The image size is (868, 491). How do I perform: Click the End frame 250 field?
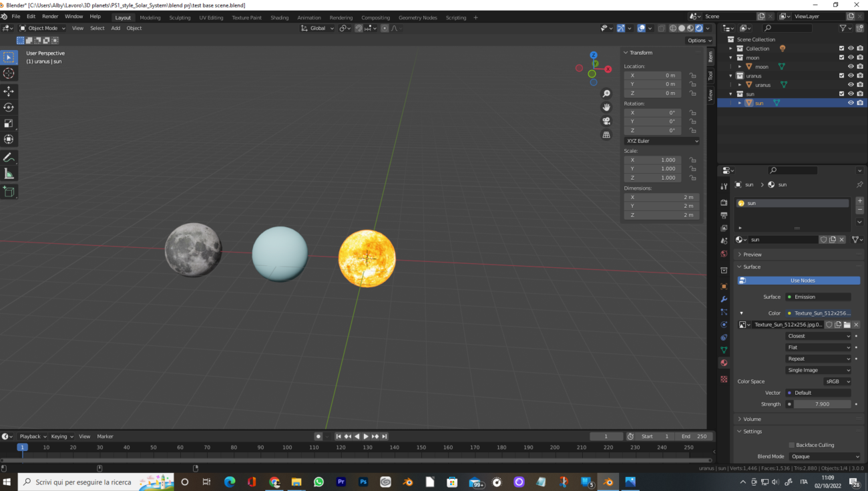(695, 436)
